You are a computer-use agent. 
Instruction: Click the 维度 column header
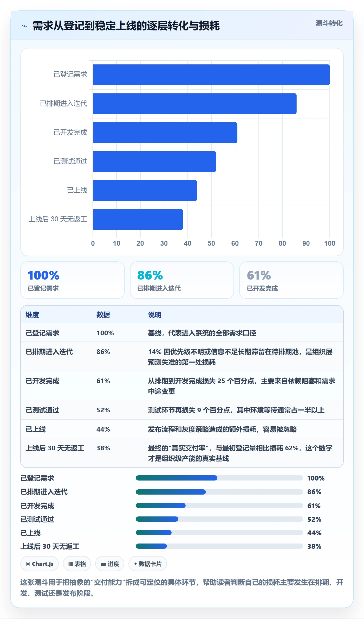pos(32,315)
